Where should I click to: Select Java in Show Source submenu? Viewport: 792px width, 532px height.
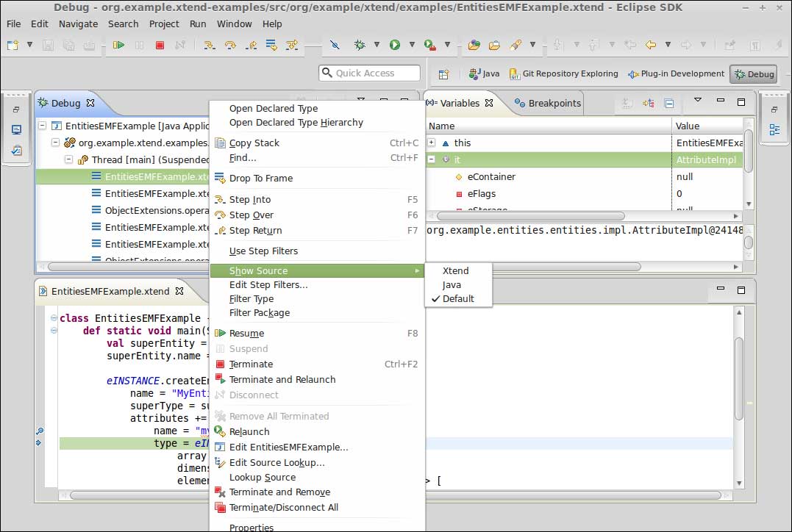[x=452, y=284]
